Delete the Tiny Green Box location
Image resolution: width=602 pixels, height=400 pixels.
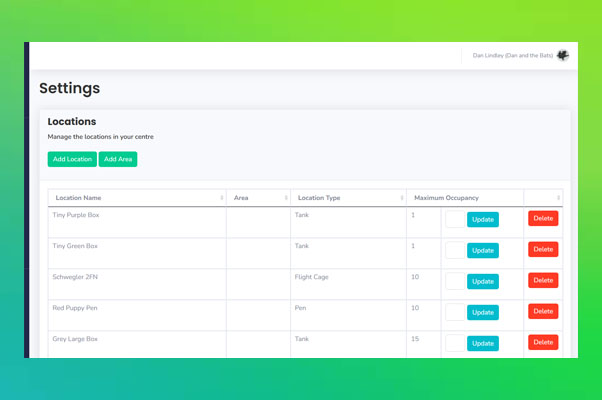(x=543, y=249)
